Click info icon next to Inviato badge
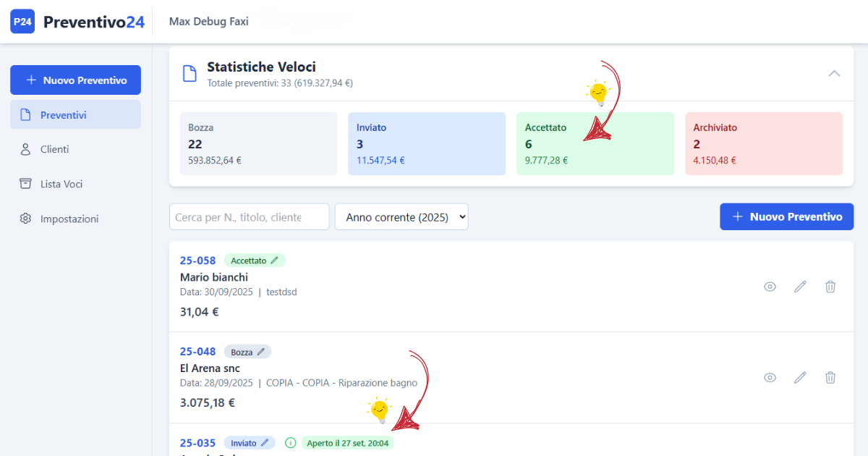This screenshot has height=456, width=868. (291, 443)
